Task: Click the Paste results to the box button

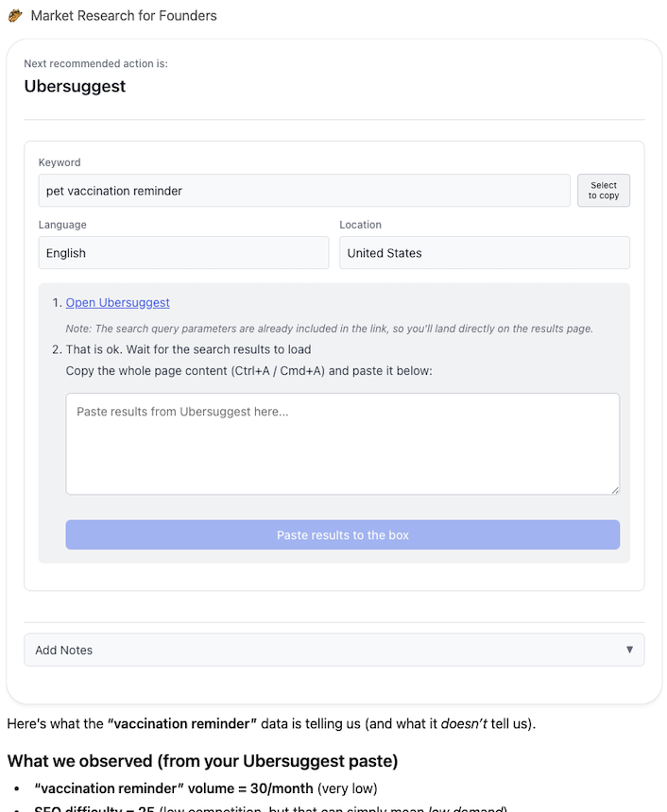Action: (342, 535)
